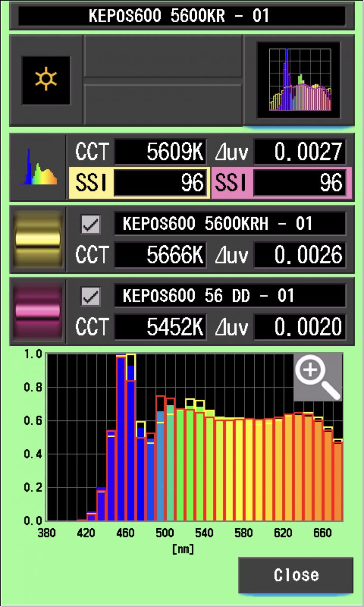The height and width of the screenshot is (607, 364).
Task: Toggle checkbox for KEPOS600 56 DD - 01
Action: pyautogui.click(x=91, y=296)
